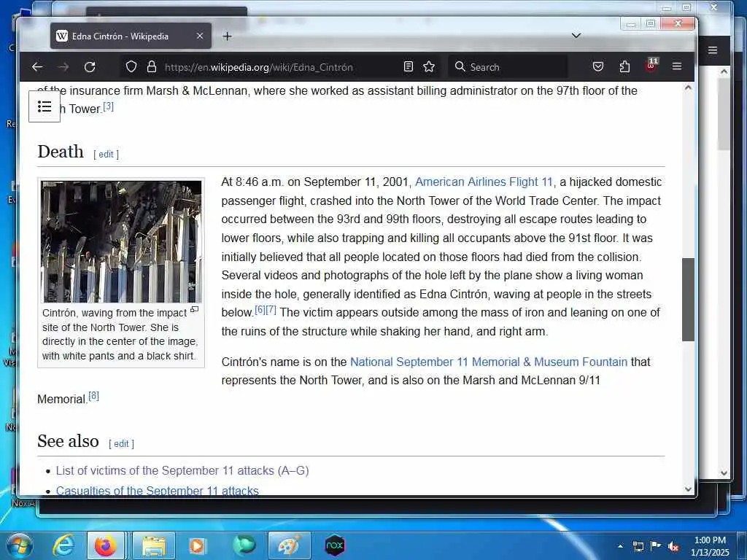Screen dimensions: 747x560
Task: Open Casualties of the September 11 attacks link
Action: (x=158, y=491)
